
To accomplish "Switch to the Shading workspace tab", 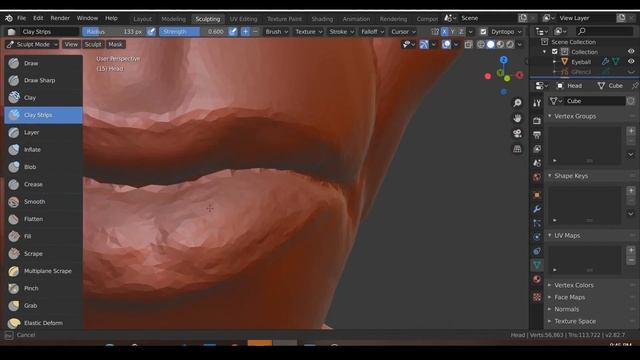I will 322,19.
